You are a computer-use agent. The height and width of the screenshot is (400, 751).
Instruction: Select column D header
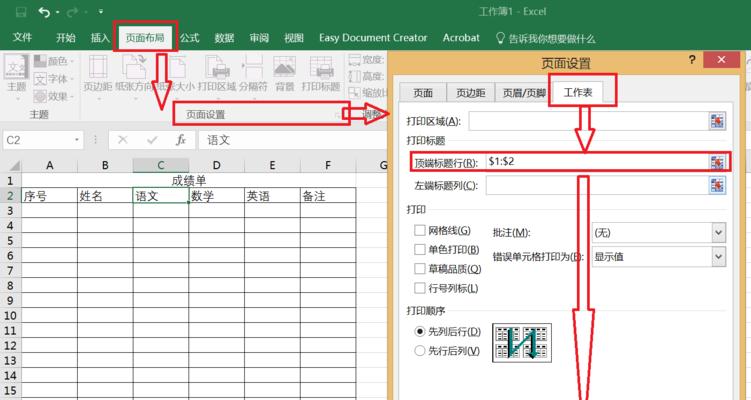216,166
